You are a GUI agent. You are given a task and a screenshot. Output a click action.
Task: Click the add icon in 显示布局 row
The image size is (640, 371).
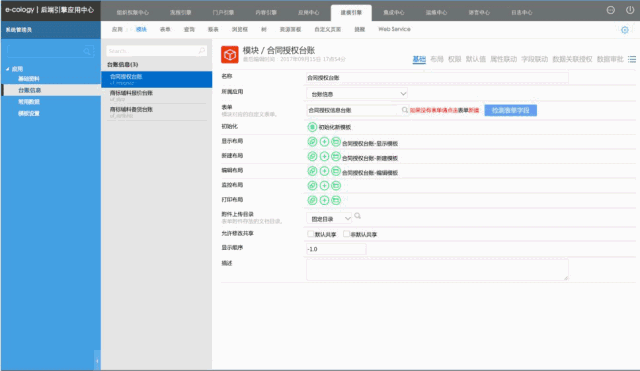point(324,142)
